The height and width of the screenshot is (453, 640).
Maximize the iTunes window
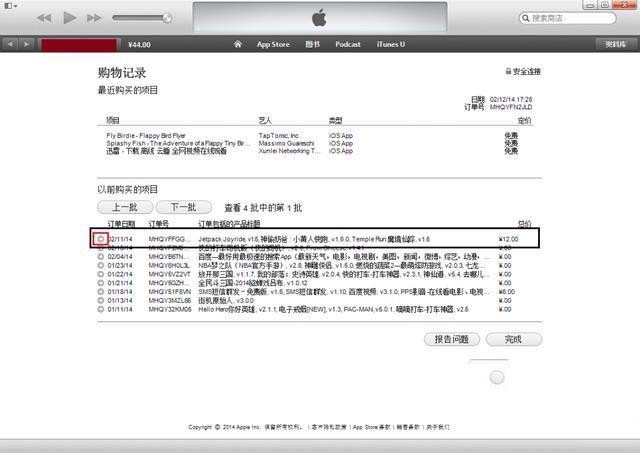coord(605,5)
